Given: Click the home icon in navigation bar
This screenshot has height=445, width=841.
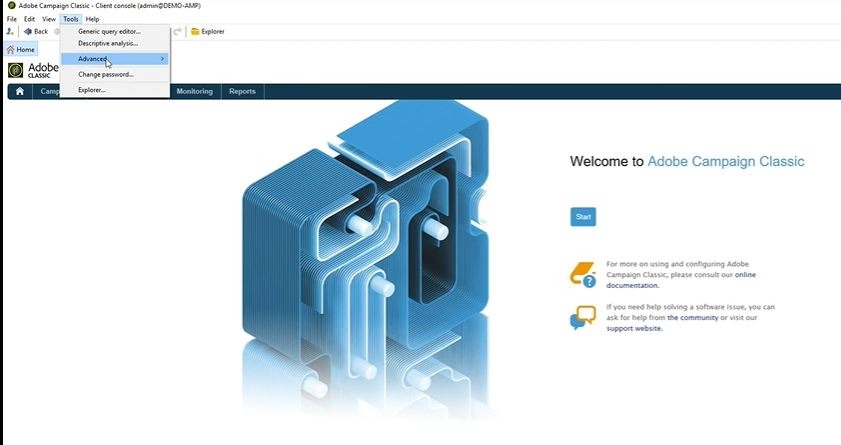Looking at the screenshot, I should pos(20,91).
